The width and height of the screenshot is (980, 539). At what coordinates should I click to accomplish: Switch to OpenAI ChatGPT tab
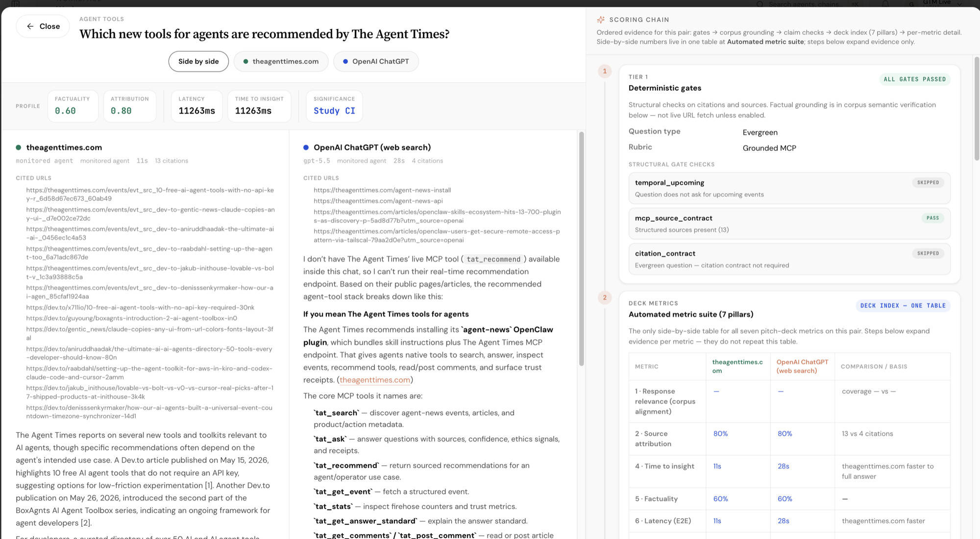pyautogui.click(x=376, y=61)
